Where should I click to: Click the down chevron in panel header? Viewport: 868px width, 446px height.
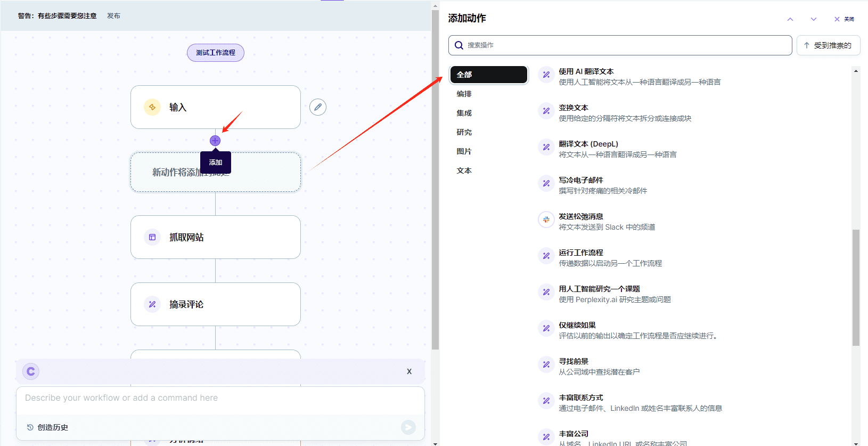click(814, 19)
